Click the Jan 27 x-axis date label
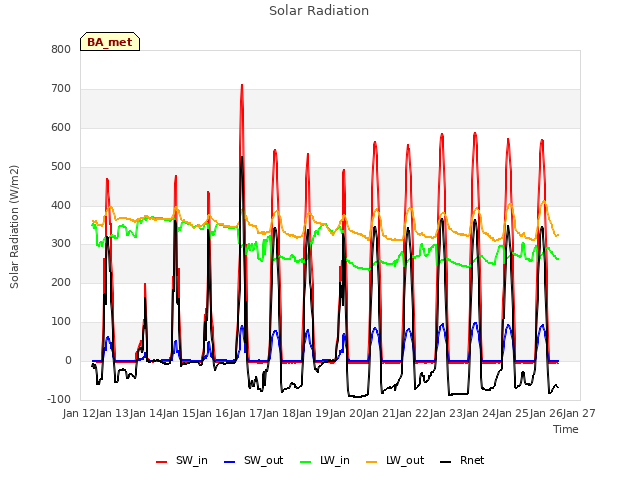Screen dimensions: 640x480 579,413
